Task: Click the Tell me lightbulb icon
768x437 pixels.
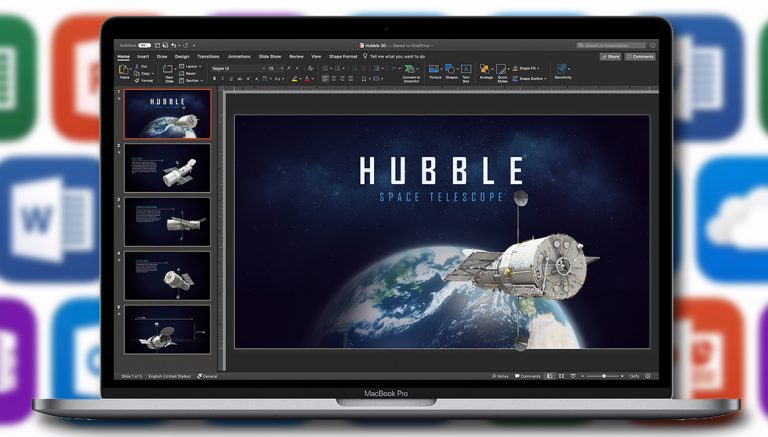Action: click(365, 56)
